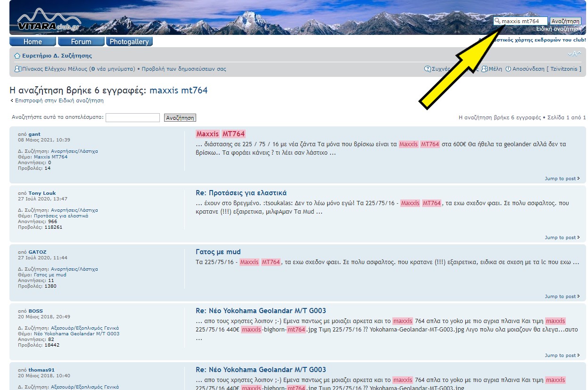Open the Maxxis MT764 topic link under gant
Image resolution: width=588 pixels, height=390 pixels.
[50, 157]
